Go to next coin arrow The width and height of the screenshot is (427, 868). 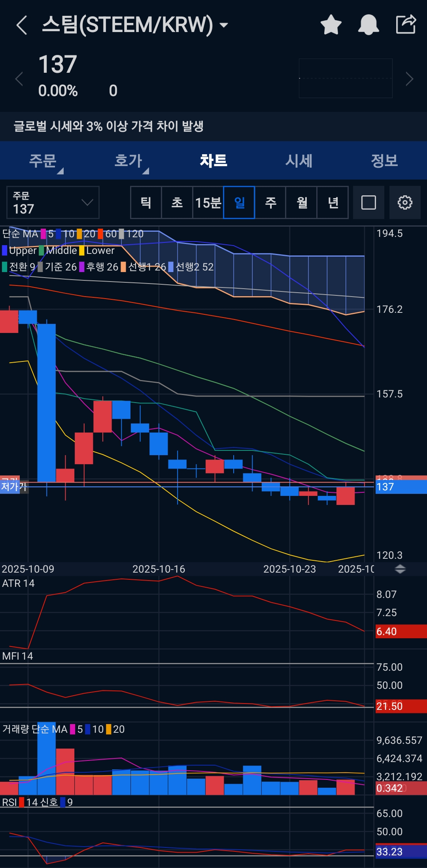coord(410,79)
